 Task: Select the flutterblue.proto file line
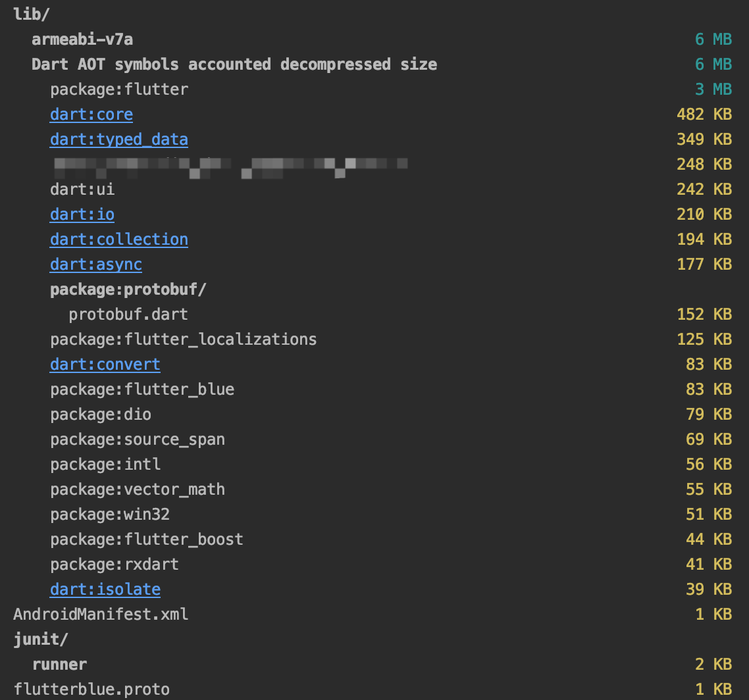tap(91, 689)
